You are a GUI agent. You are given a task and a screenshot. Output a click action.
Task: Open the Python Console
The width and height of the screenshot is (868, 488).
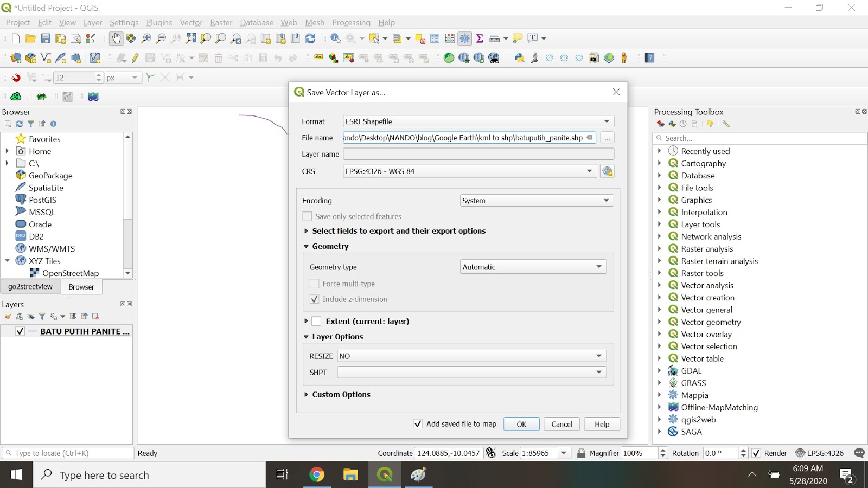tap(519, 57)
